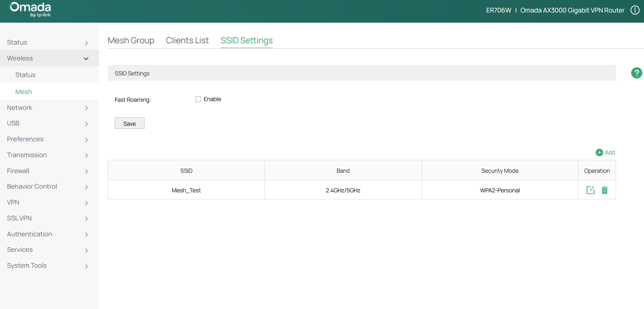Expand the Services menu chevron
644x309 pixels.
point(86,250)
